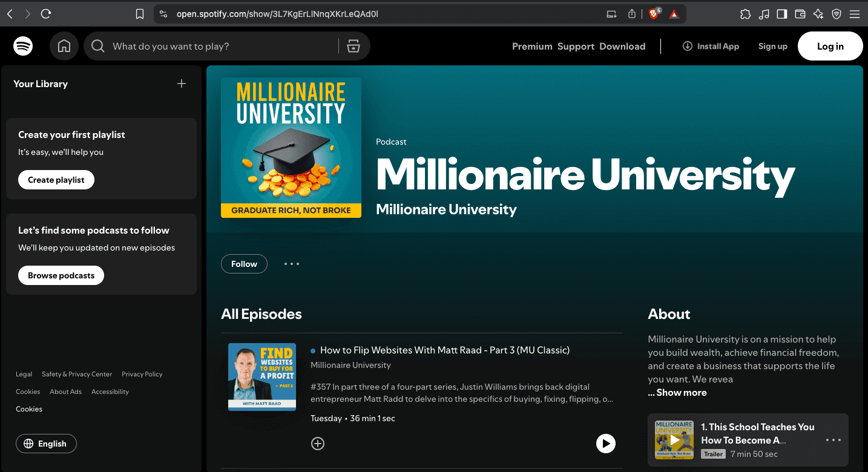Go back in the browser
Screen dimensions: 868x472
tap(10, 13)
